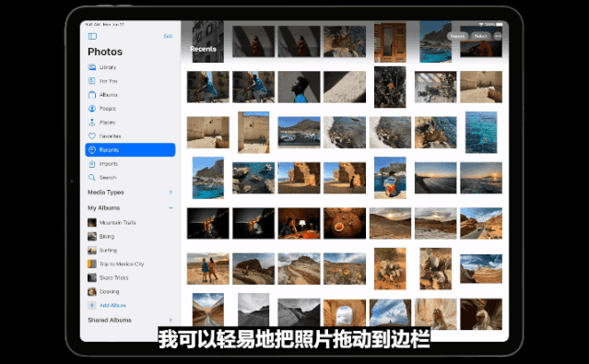589x364 pixels.
Task: Expand the Shared Albums section
Action: pyautogui.click(x=171, y=320)
